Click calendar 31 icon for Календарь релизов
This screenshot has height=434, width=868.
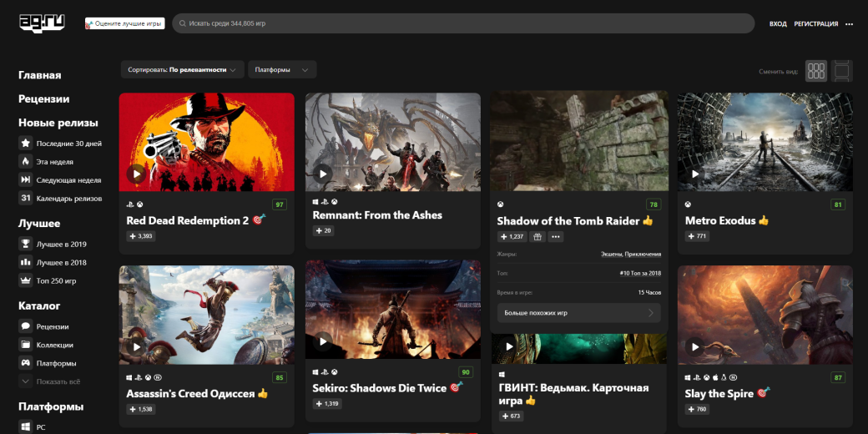pyautogui.click(x=26, y=198)
